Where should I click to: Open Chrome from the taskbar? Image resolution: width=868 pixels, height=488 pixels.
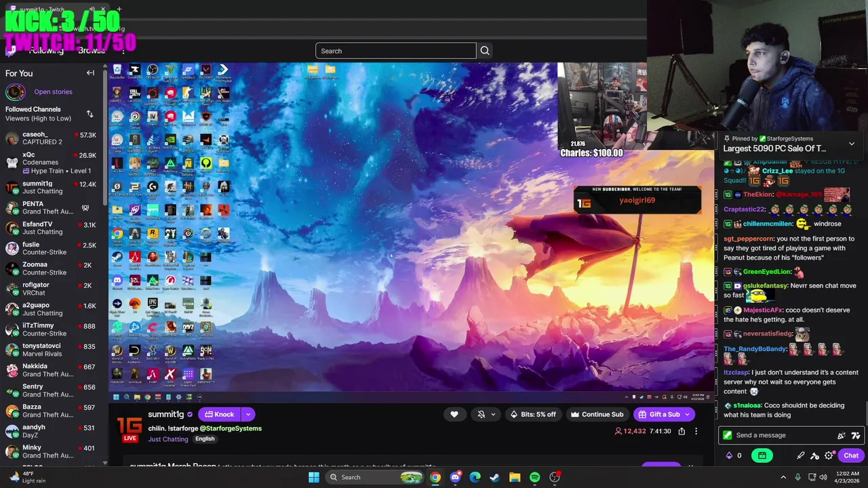435,477
